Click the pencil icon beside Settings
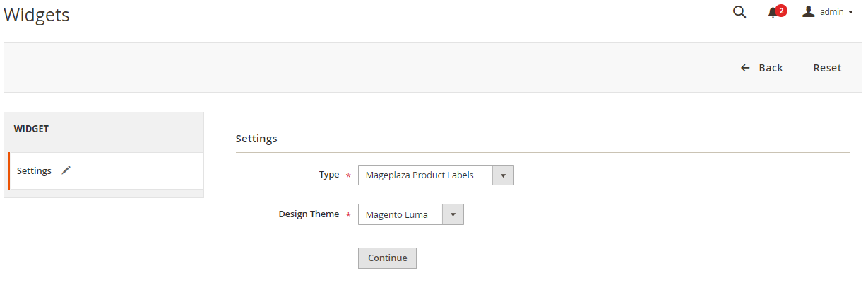 (66, 170)
